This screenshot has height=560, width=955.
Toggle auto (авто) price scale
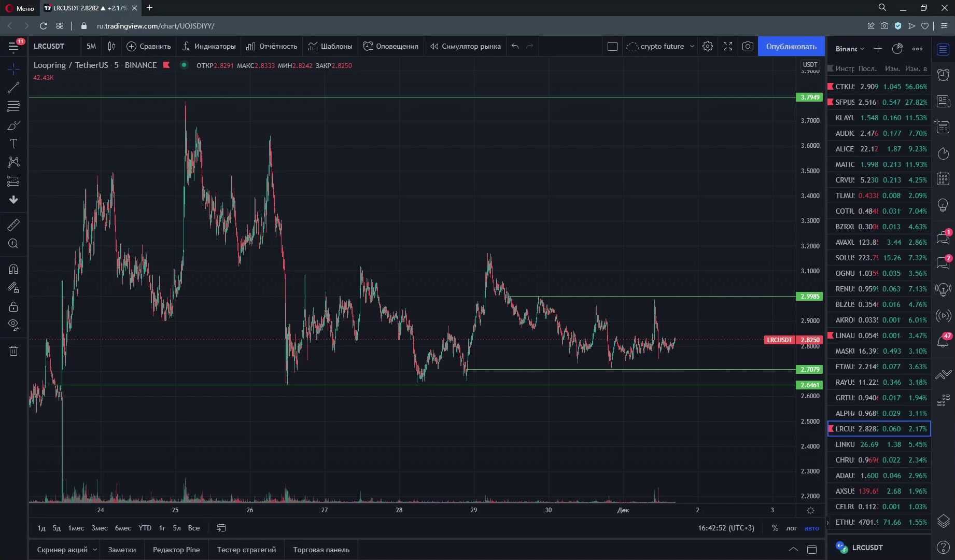tap(812, 528)
